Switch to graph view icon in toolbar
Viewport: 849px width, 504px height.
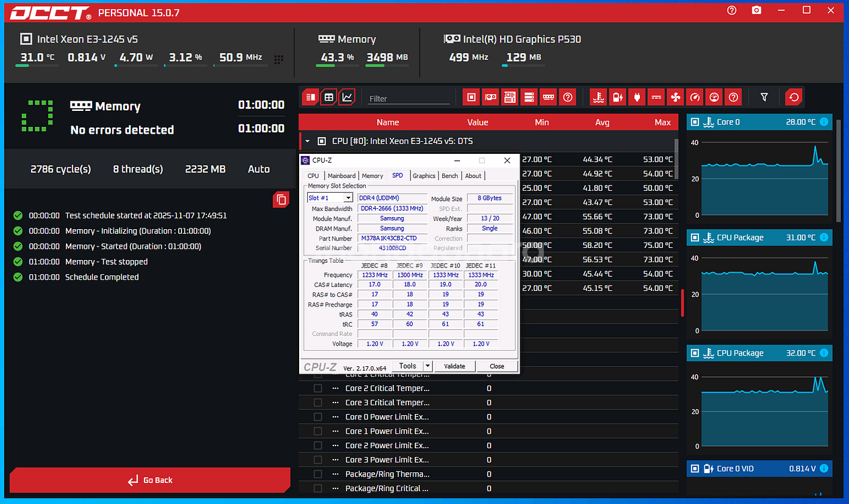(347, 97)
